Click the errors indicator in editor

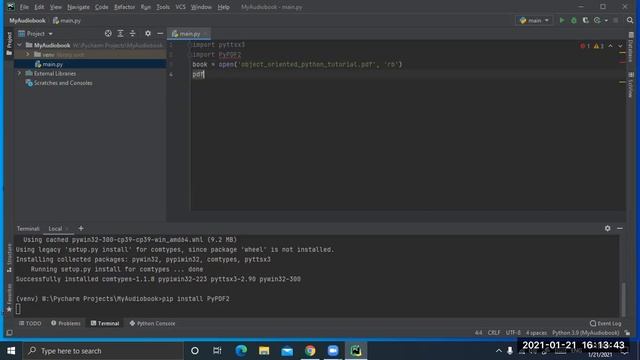tap(585, 46)
